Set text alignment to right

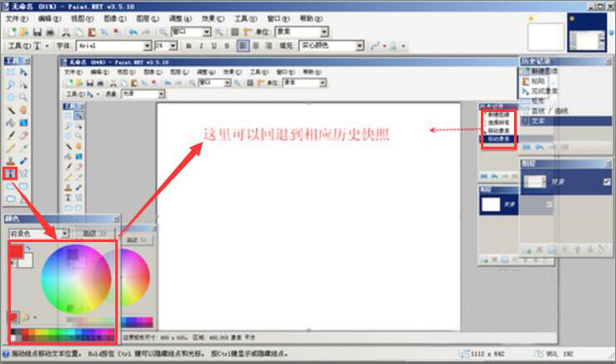269,46
